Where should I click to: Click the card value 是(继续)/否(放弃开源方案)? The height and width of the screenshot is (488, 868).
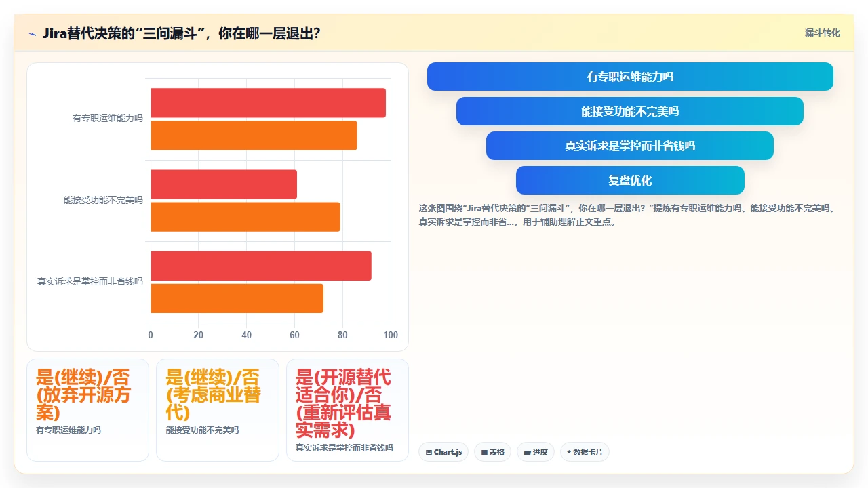click(x=83, y=395)
